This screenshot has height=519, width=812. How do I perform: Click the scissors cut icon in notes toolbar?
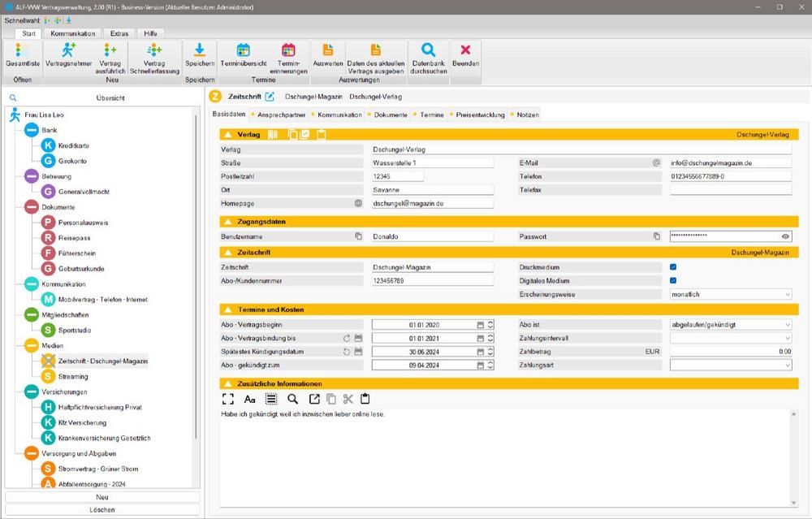(x=348, y=399)
